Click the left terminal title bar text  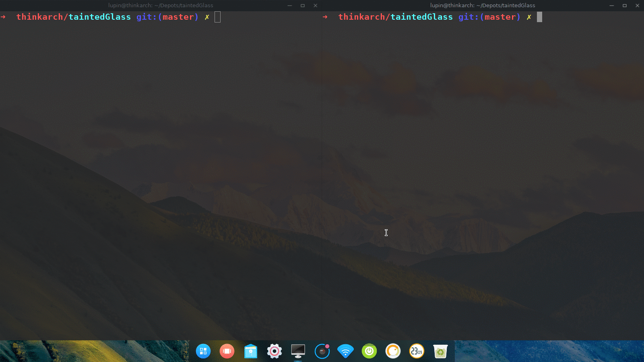point(161,6)
